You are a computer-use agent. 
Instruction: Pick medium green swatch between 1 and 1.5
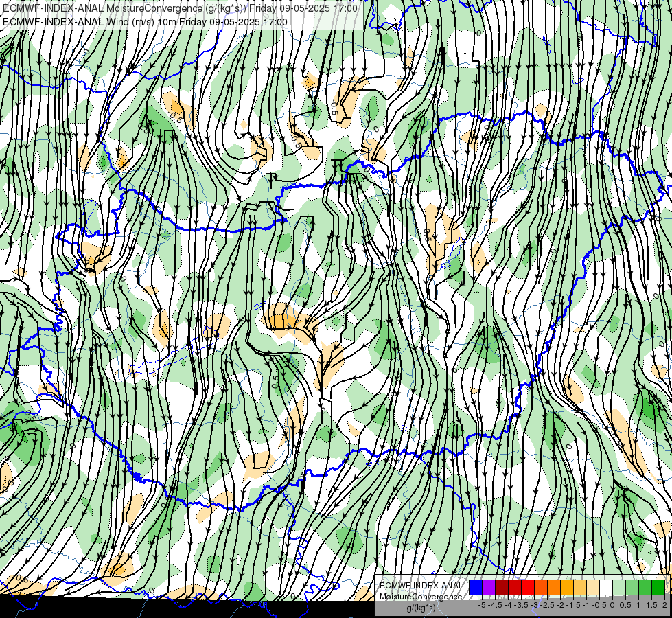(x=645, y=588)
